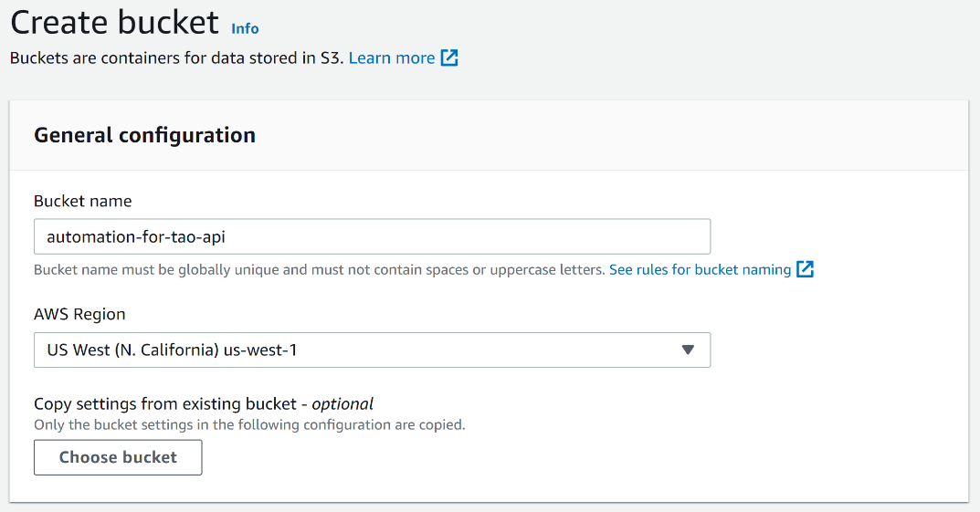Open the external link icon beside Learn more
The height and width of the screenshot is (512, 980).
pyautogui.click(x=449, y=58)
